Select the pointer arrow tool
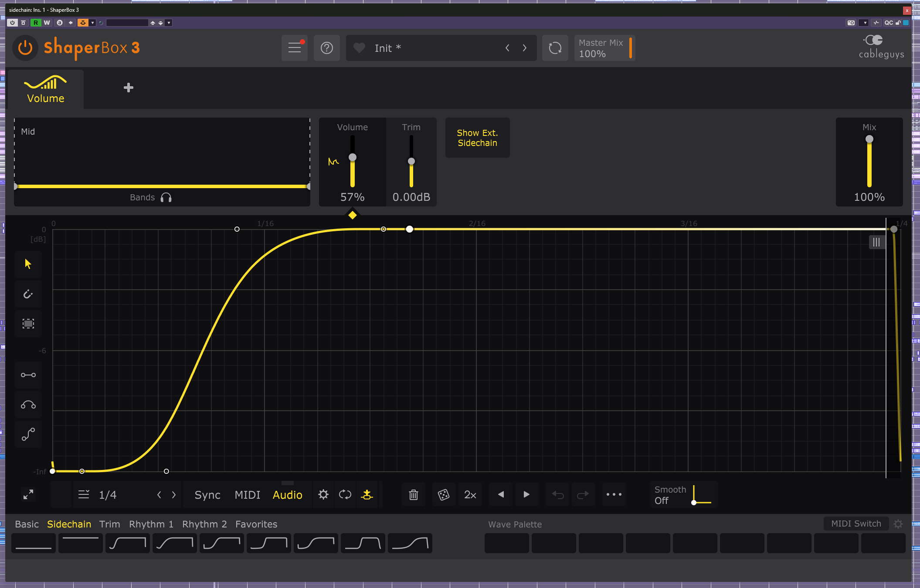 tap(28, 264)
